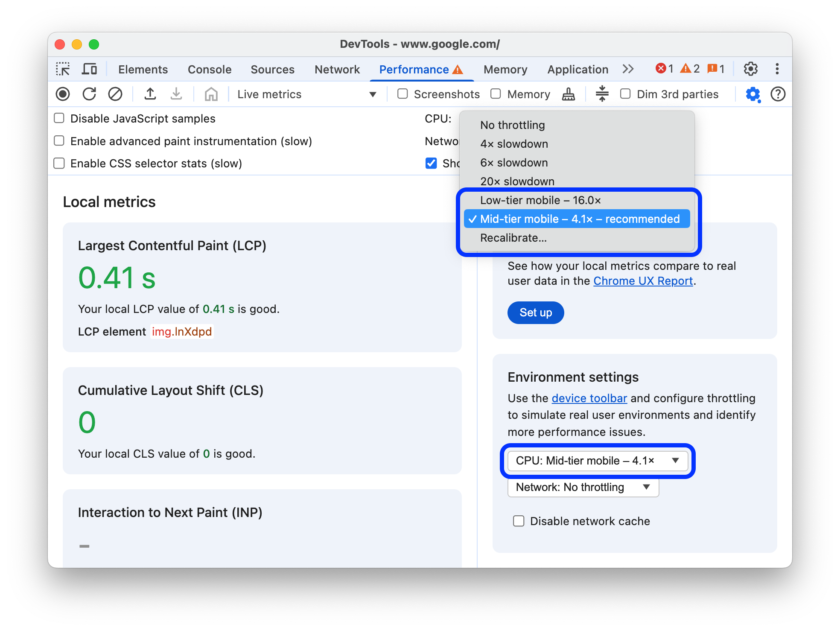This screenshot has height=631, width=840.
Task: Click the download profile icon
Action: pyautogui.click(x=174, y=93)
